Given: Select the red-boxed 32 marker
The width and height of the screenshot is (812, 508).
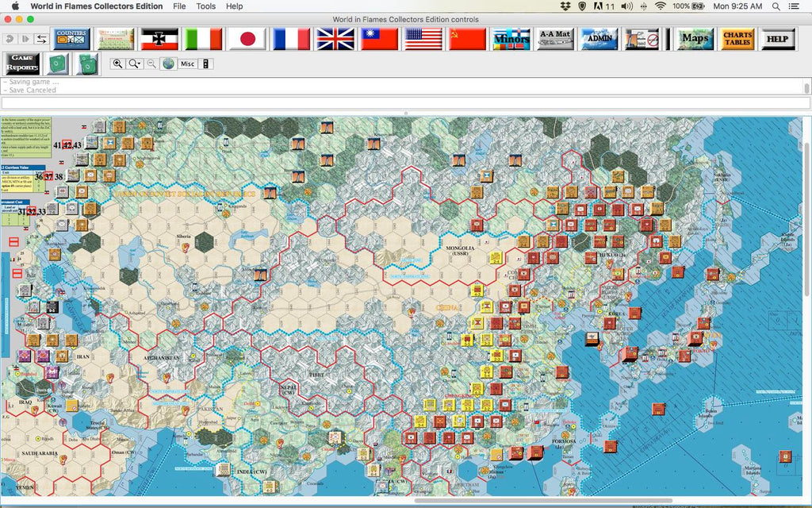Looking at the screenshot, I should [x=32, y=211].
